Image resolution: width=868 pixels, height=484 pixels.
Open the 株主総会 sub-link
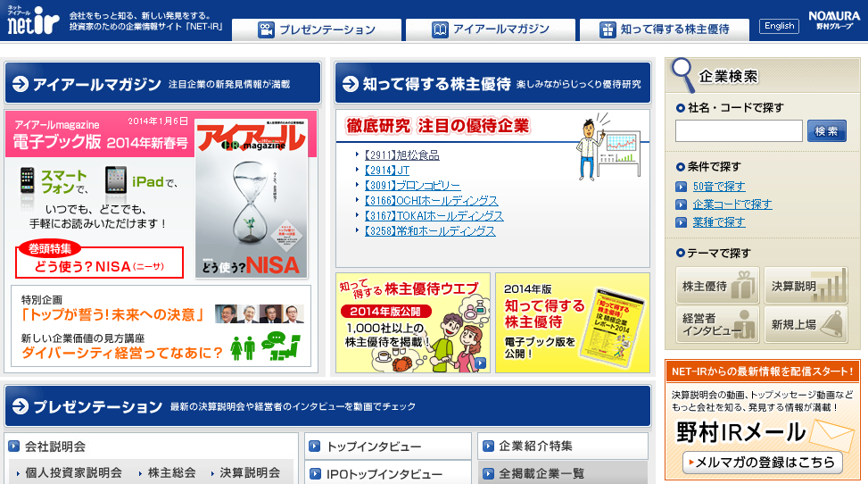(x=171, y=473)
